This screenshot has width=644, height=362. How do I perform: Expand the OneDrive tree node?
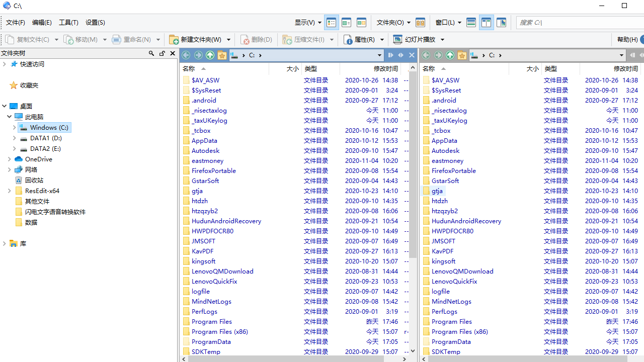(10, 159)
